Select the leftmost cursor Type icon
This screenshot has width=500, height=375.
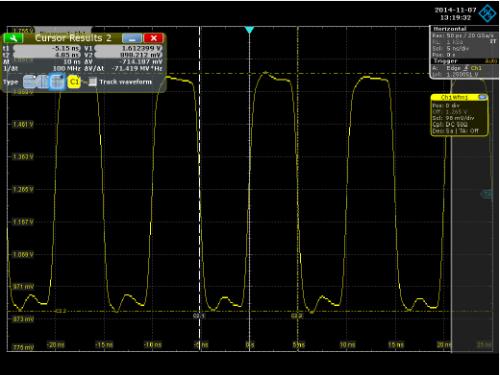click(29, 82)
